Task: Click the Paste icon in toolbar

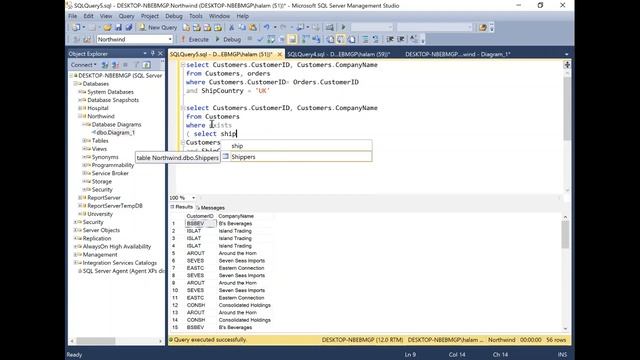Action: coord(253,27)
